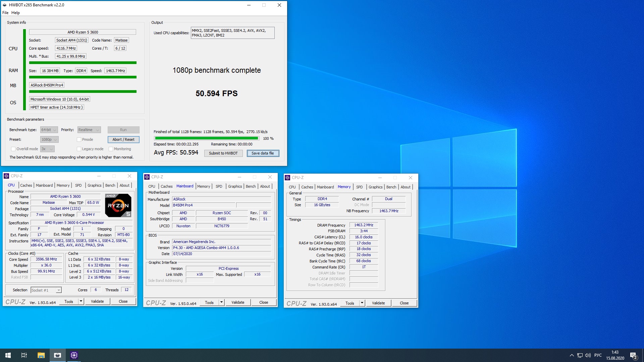Click Close in CPU-Z Memory window
The height and width of the screenshot is (362, 644).
[404, 303]
